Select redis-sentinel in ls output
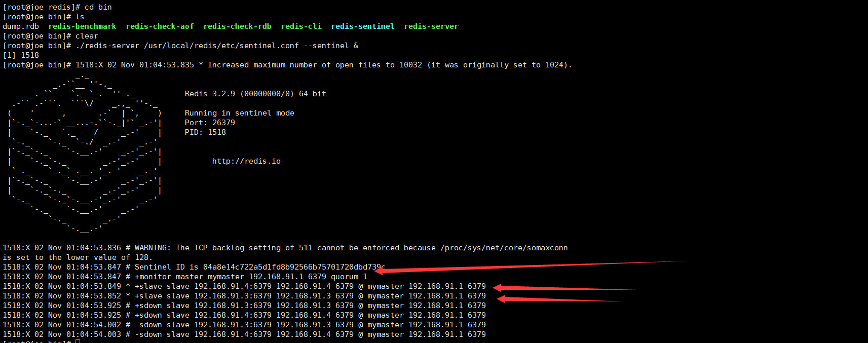This screenshot has height=343, width=868. (x=362, y=26)
